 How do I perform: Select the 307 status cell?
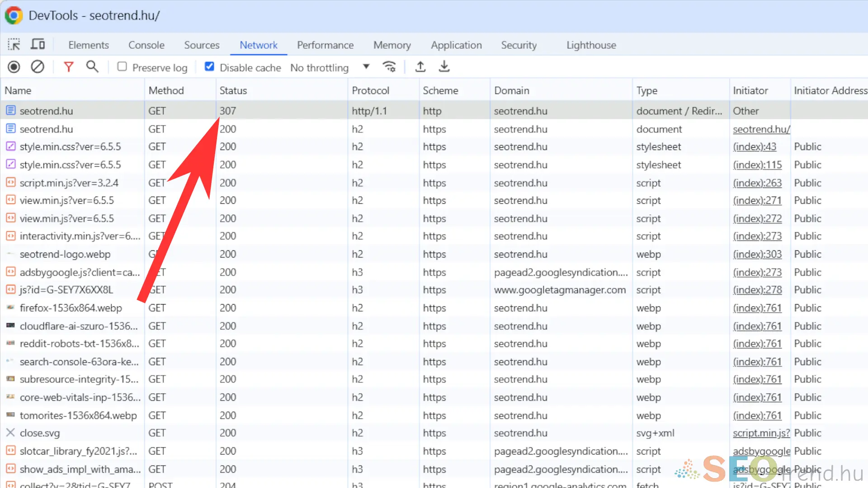click(282, 111)
